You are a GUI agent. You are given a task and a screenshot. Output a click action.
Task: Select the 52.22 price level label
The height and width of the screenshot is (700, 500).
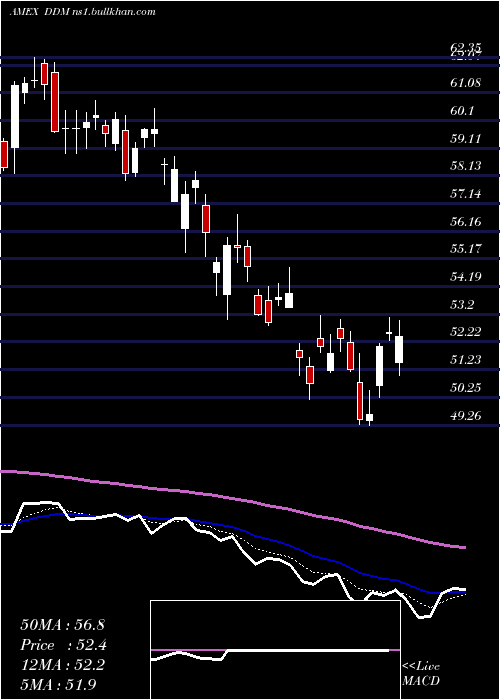click(466, 332)
